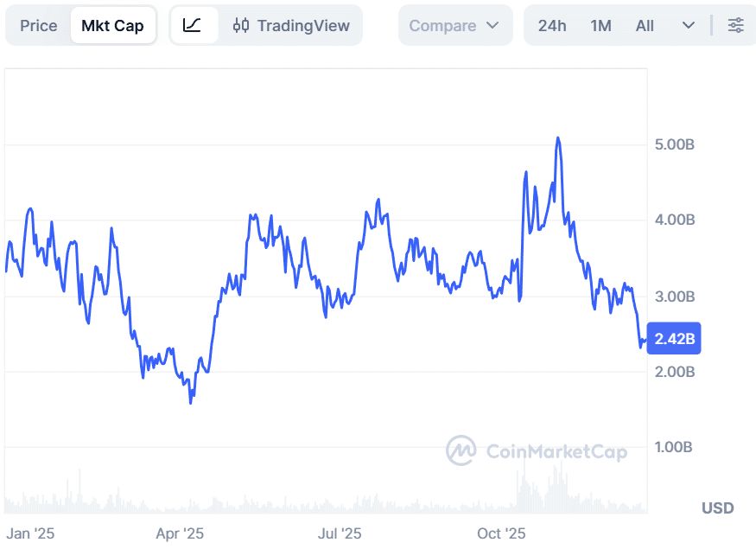Click the 1.00B y-axis label
Viewport: 756px width, 549px height.
click(x=675, y=448)
